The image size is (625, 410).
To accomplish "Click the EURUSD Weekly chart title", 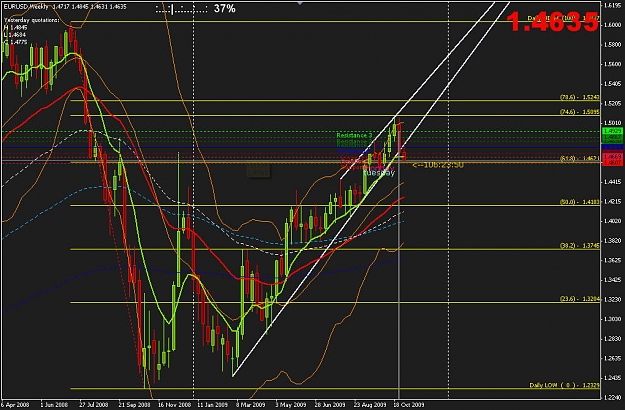I will pyautogui.click(x=65, y=7).
